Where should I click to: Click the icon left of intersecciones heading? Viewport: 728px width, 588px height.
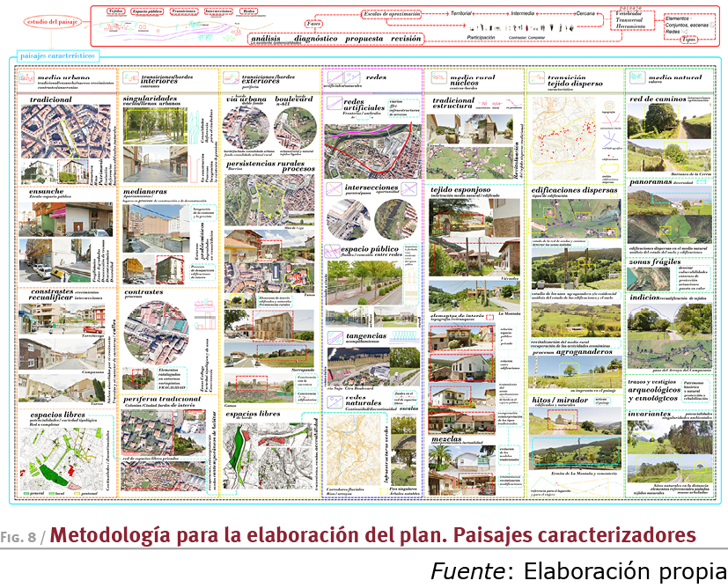pos(331,188)
